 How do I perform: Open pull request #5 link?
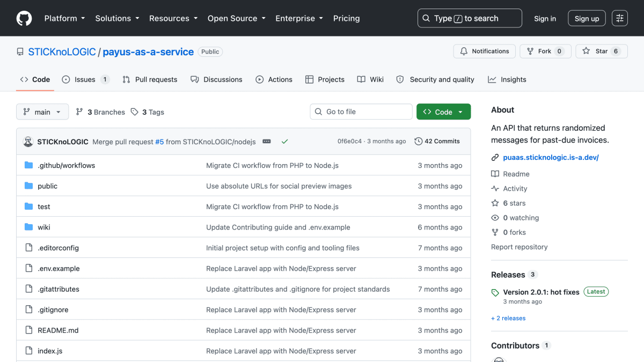[159, 142]
